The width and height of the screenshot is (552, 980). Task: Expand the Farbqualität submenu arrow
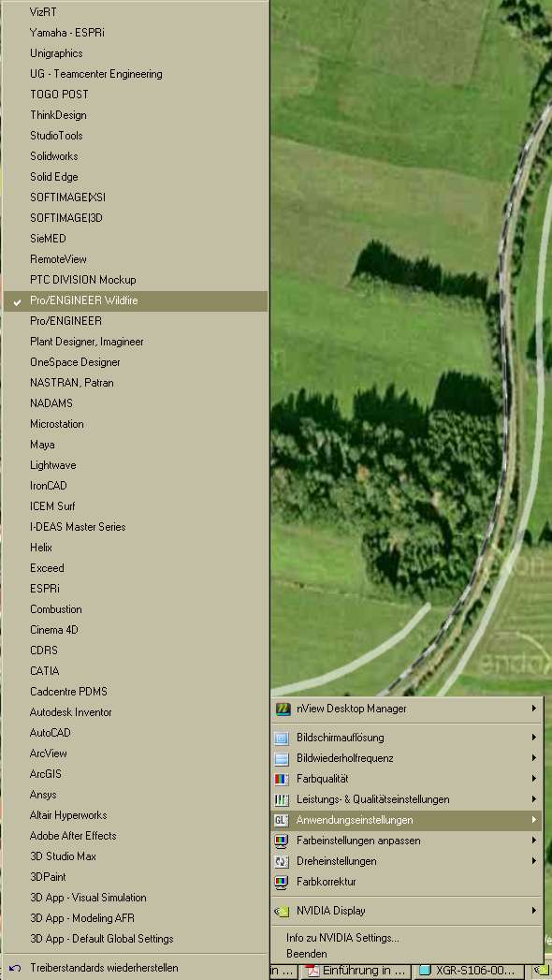pyautogui.click(x=534, y=779)
